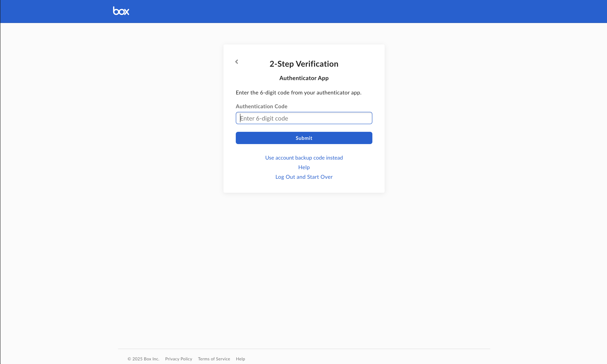Open Use account backup code instead link
This screenshot has height=364, width=607.
click(304, 158)
